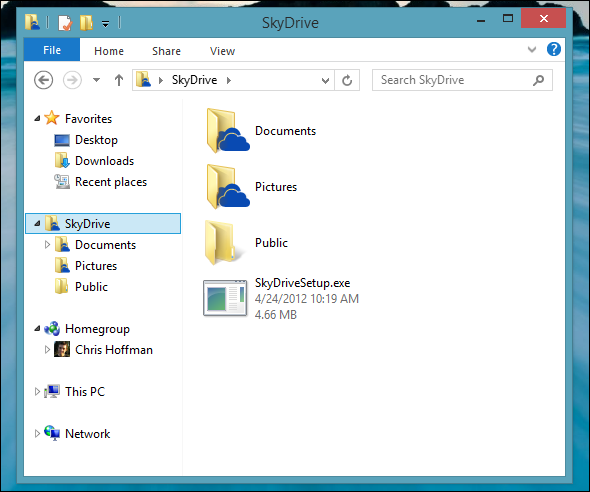This screenshot has height=492, width=590.
Task: Click the search magnifier icon
Action: pos(538,80)
